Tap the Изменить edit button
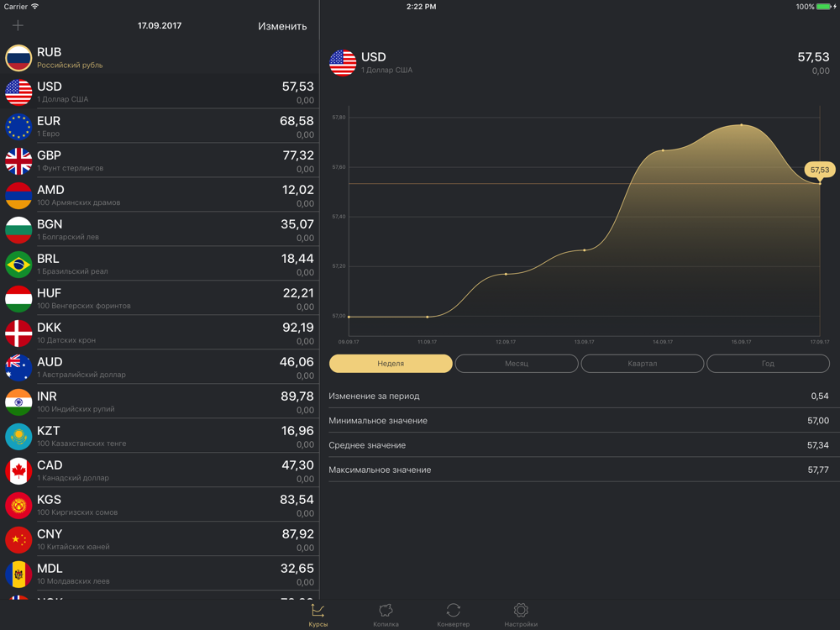 coord(282,26)
